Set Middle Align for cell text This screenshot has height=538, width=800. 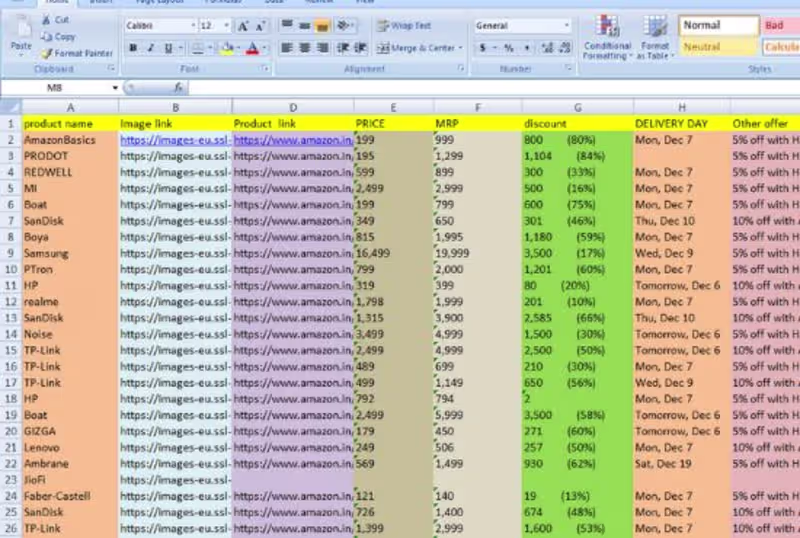(305, 25)
